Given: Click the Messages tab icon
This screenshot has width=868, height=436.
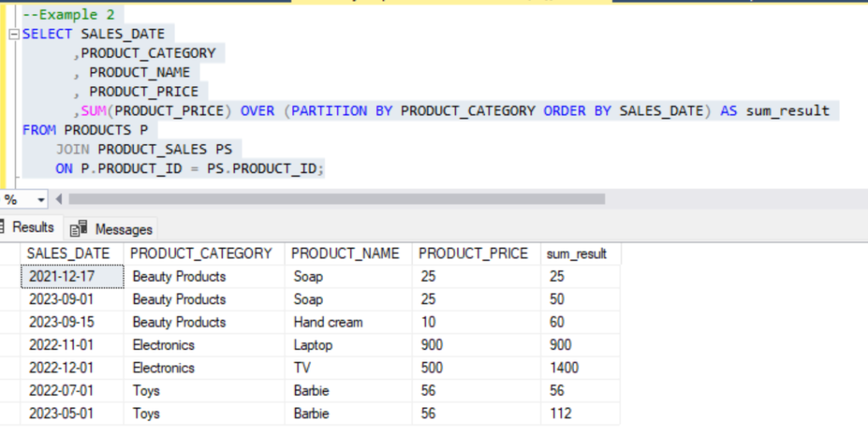Looking at the screenshot, I should pyautogui.click(x=80, y=229).
